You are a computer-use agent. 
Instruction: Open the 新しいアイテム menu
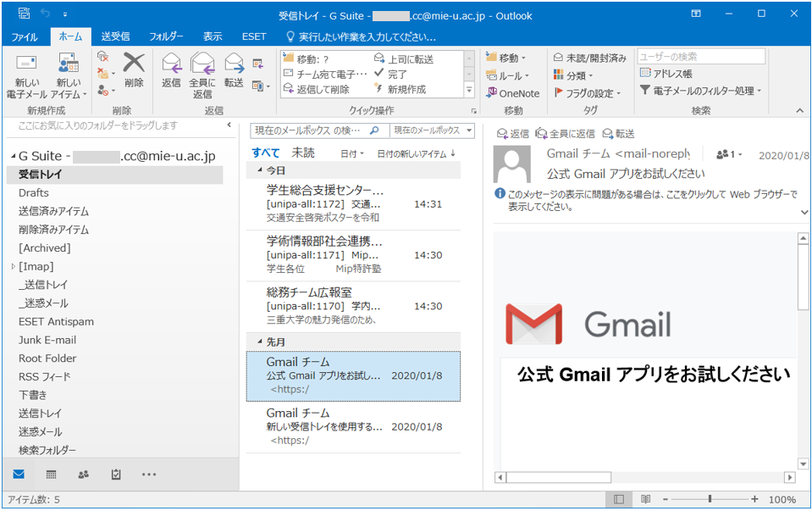(x=69, y=75)
